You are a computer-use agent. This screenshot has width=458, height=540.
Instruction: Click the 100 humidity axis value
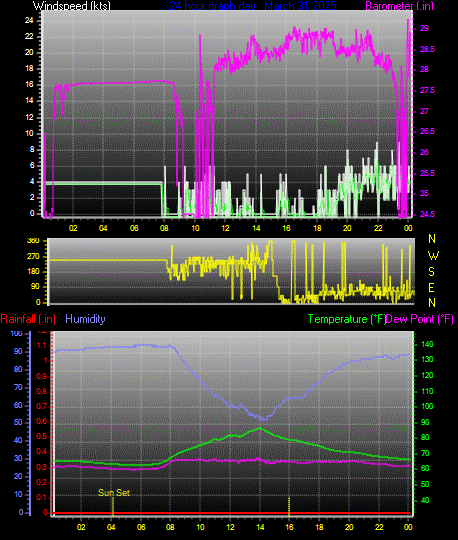(17, 333)
